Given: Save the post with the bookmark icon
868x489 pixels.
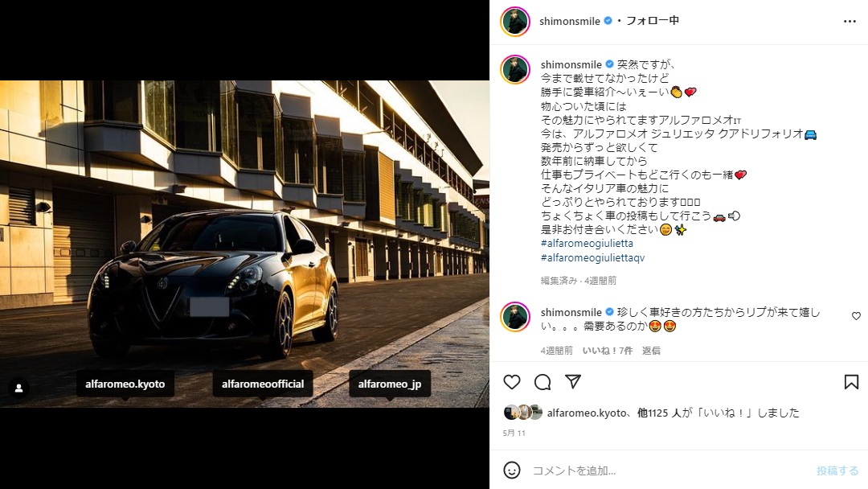Looking at the screenshot, I should [x=851, y=382].
